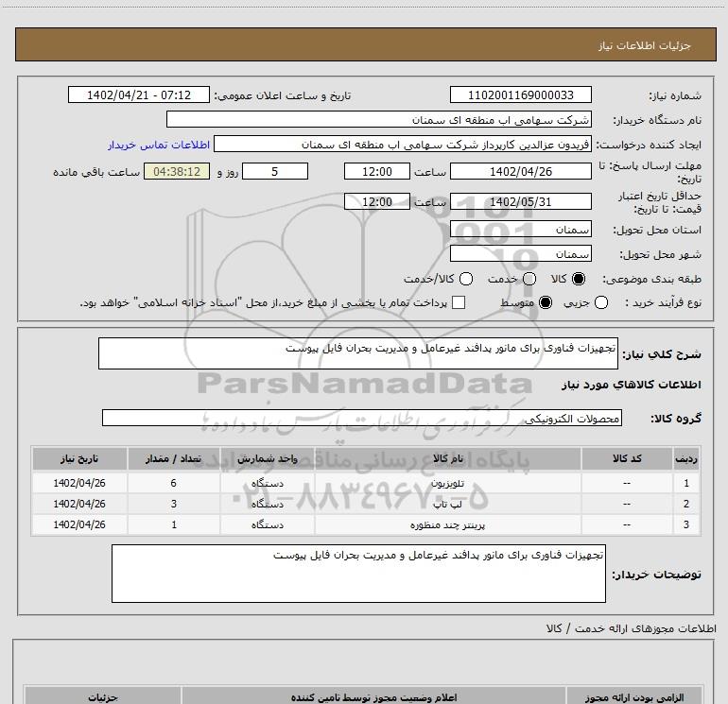Click the price validity date 1402/05/31 field
Screen dimensions: 728x704
pyautogui.click(x=520, y=201)
